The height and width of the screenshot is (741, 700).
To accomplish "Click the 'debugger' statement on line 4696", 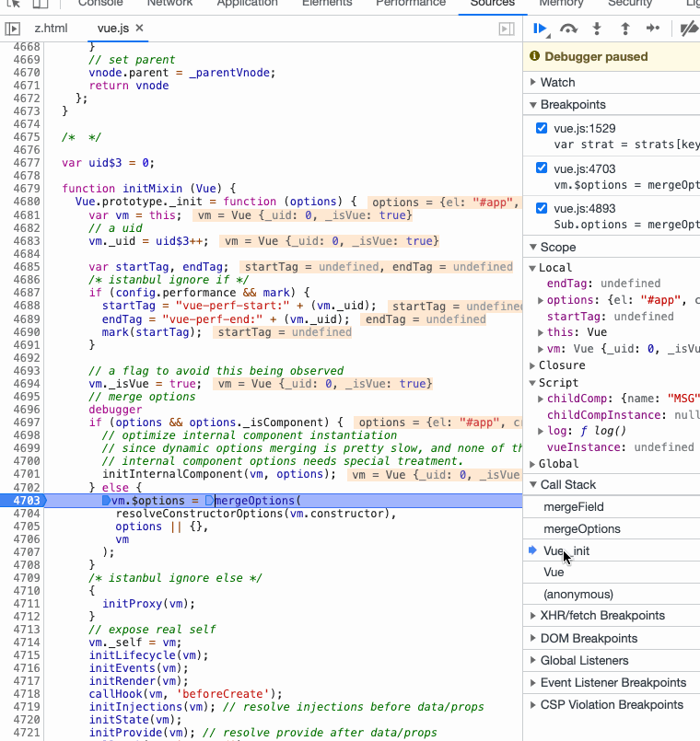I will point(115,410).
